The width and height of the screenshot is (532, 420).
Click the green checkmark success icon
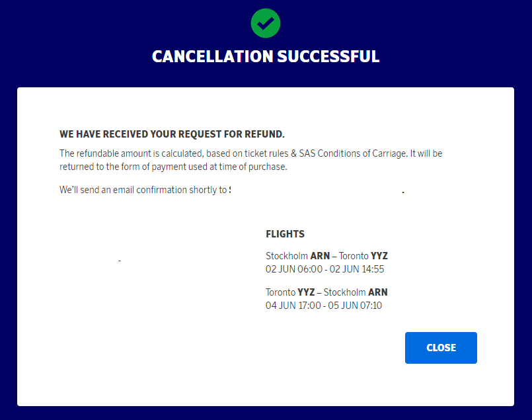[x=266, y=23]
